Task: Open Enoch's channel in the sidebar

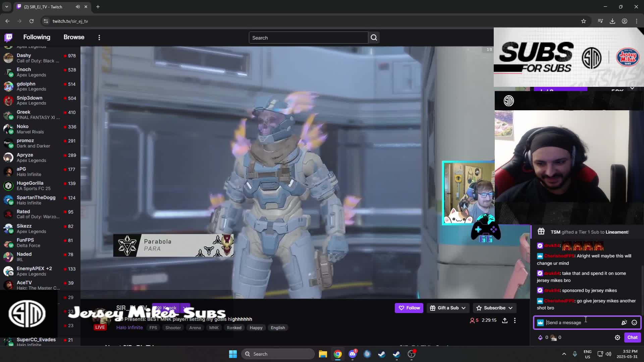Action: click(x=40, y=72)
